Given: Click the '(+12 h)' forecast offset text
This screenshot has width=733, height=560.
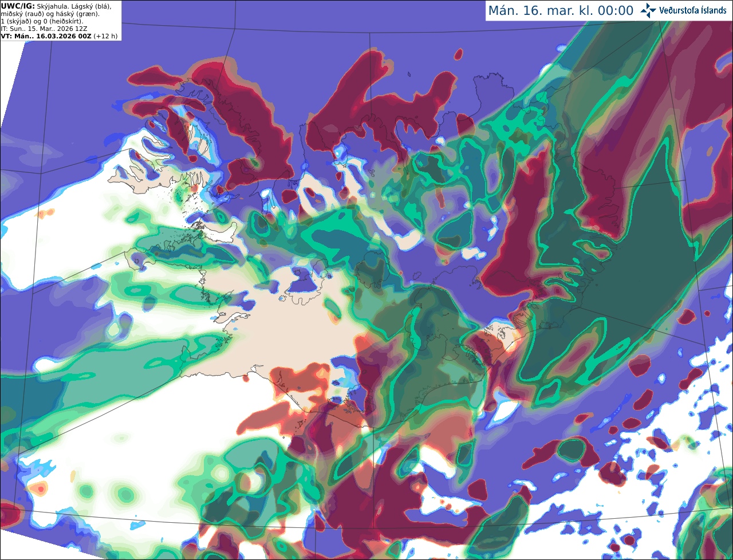Looking at the screenshot, I should [105, 36].
